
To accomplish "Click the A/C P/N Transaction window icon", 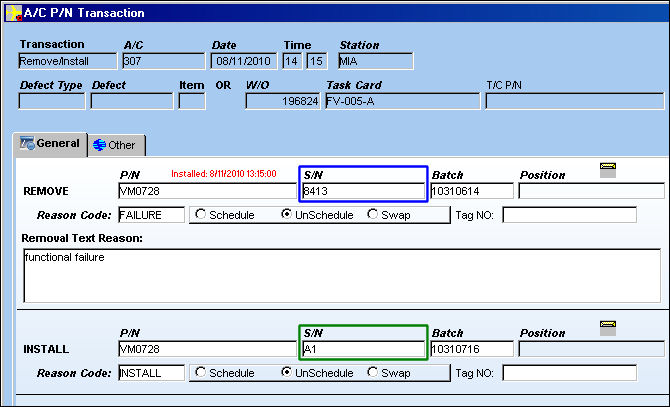I will [13, 13].
